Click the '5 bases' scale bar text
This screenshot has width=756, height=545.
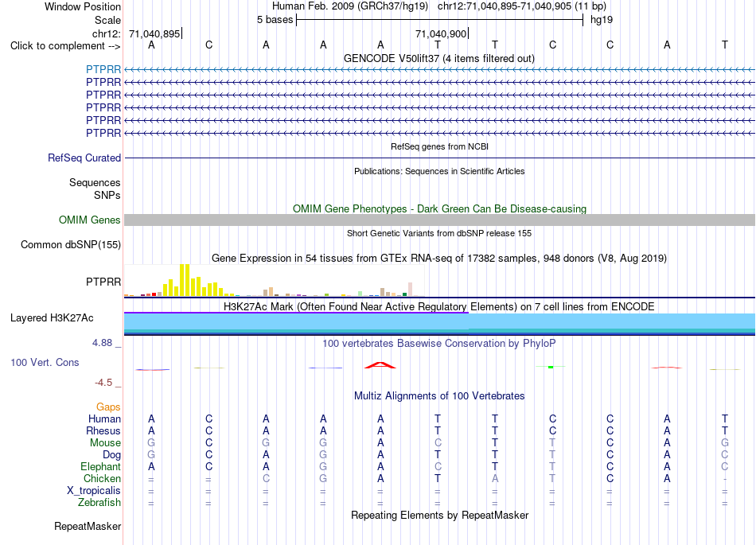[x=275, y=20]
